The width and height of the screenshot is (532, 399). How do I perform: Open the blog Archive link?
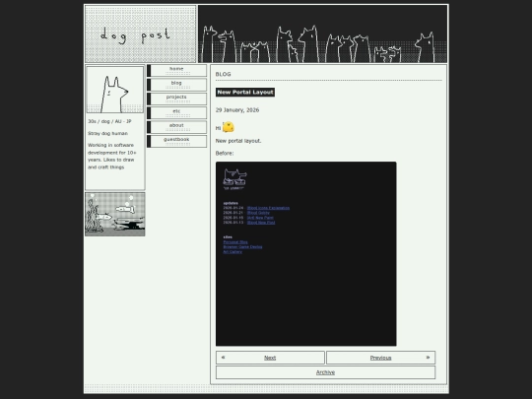[x=325, y=372]
